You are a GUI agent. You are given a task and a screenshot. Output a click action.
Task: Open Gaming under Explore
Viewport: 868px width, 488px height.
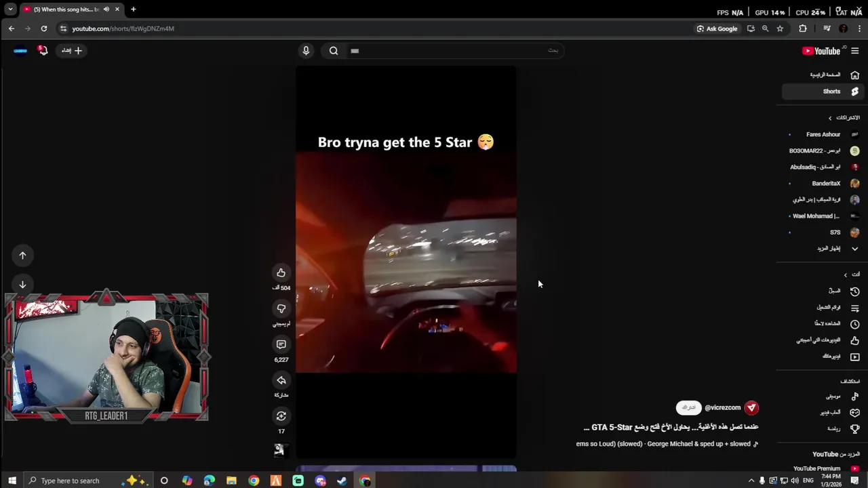click(821, 413)
